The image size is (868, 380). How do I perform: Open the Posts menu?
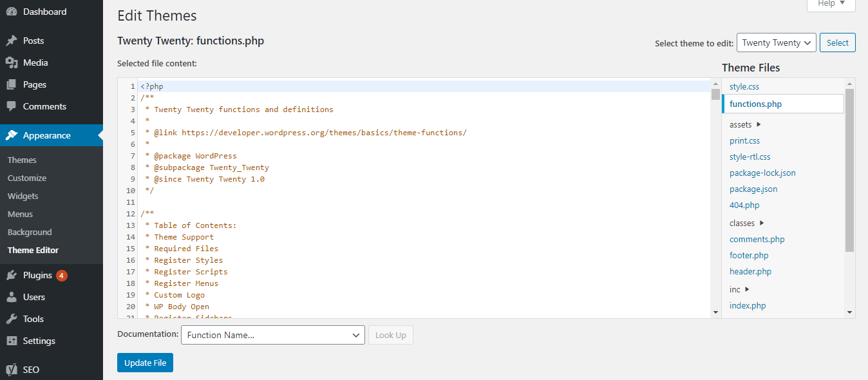click(x=52, y=41)
